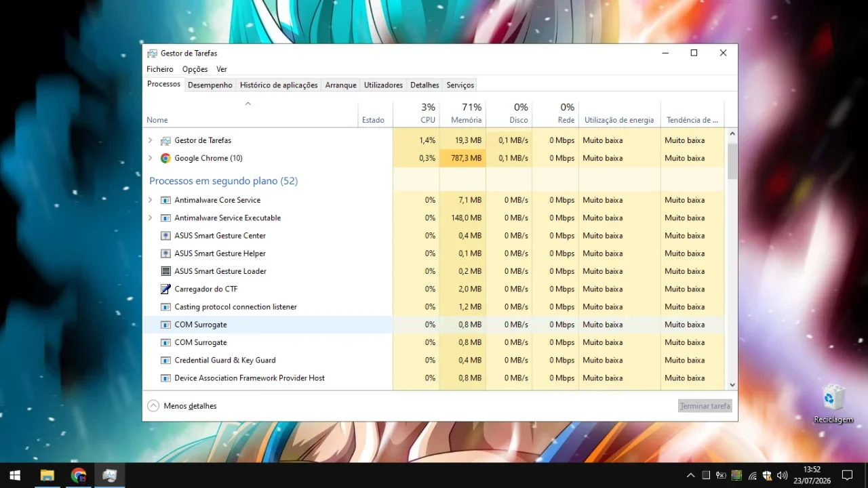Open the Detalhes tab
Image resolution: width=868 pixels, height=488 pixels.
pos(425,85)
